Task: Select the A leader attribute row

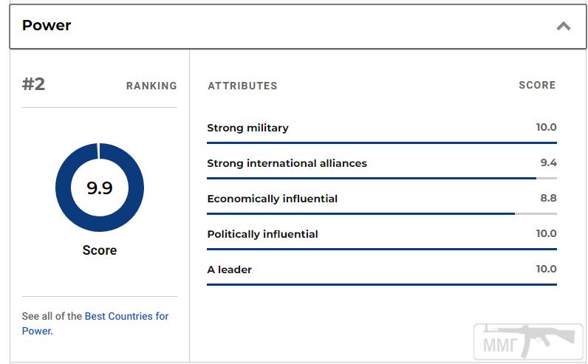Action: (382, 275)
